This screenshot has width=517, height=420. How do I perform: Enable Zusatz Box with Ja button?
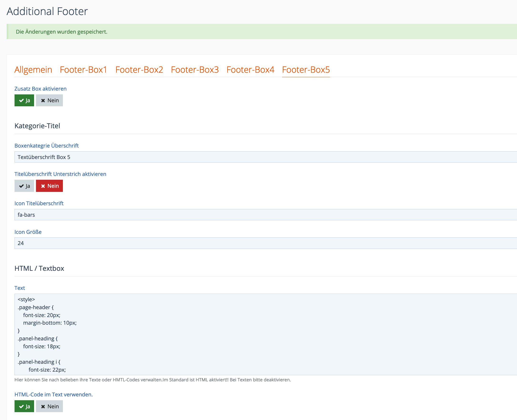[x=24, y=100]
